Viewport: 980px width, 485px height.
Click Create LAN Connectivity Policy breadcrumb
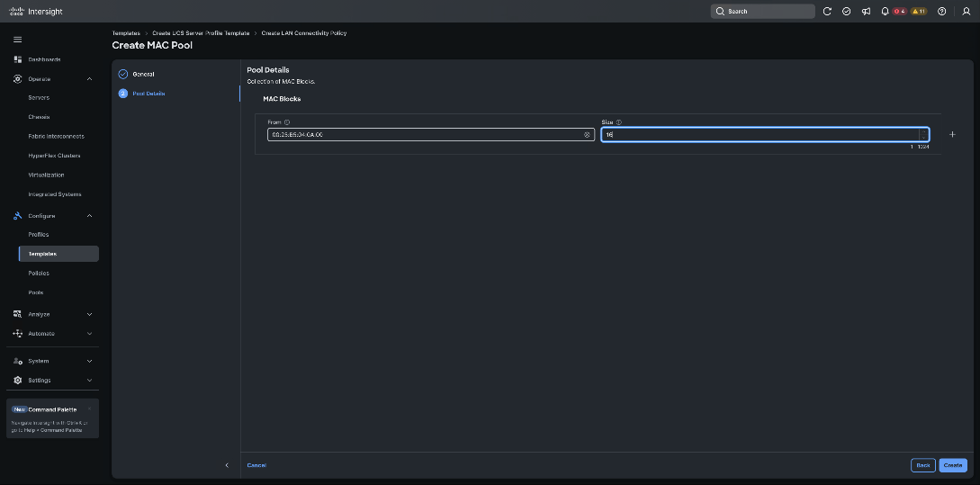(x=304, y=32)
